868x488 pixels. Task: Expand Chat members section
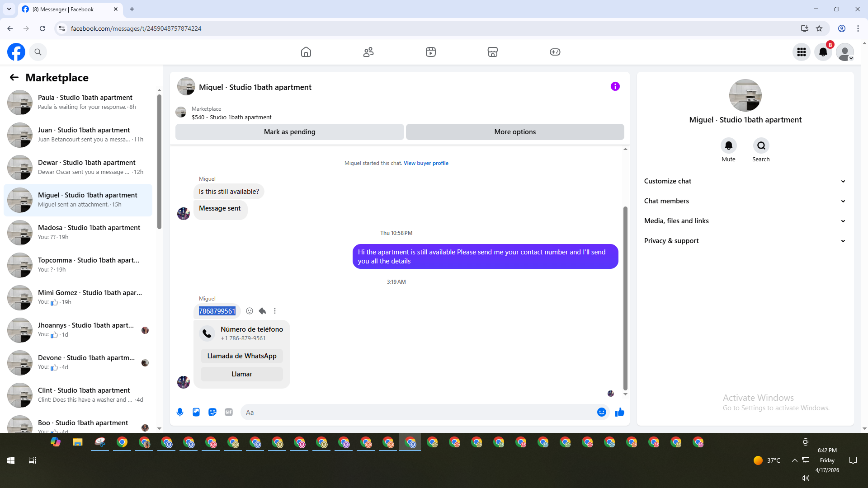[x=745, y=201]
